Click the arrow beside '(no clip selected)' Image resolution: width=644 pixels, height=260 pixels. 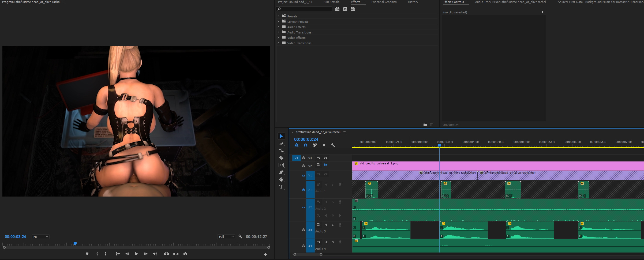(x=543, y=12)
